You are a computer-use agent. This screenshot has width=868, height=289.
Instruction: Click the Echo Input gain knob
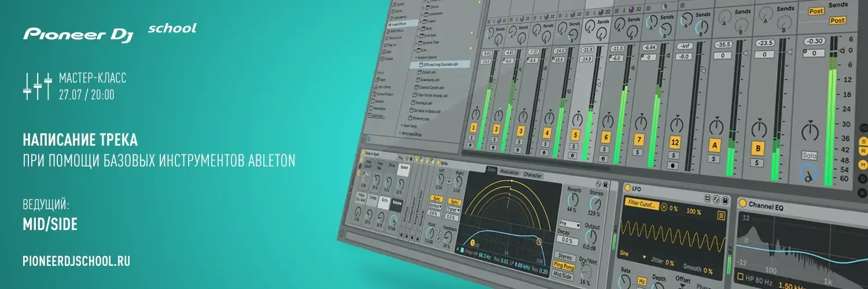click(429, 232)
